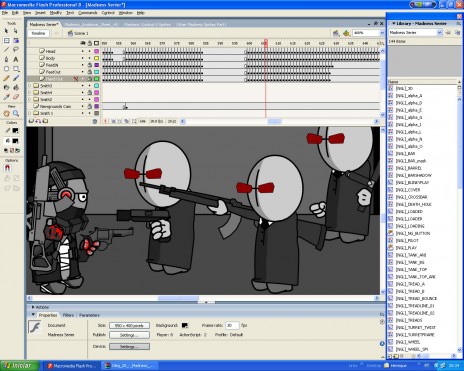Click the Scene 1 label
This screenshot has width=464, height=371.
[x=81, y=33]
